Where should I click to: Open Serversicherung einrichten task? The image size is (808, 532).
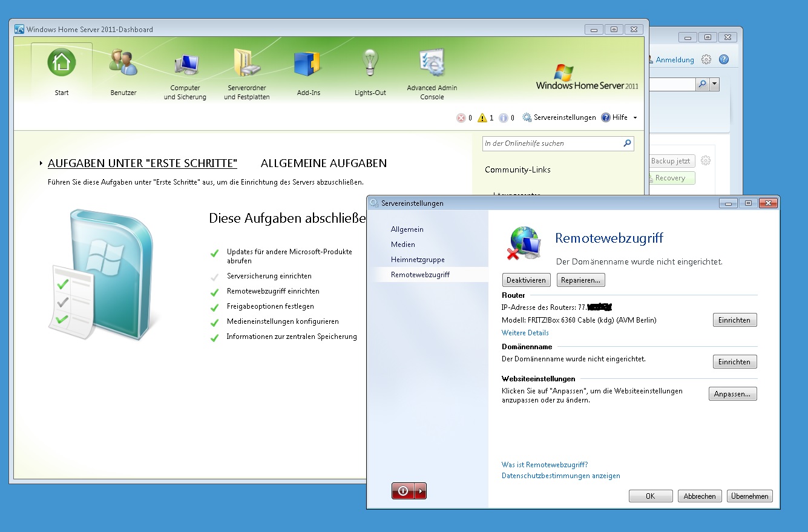(x=269, y=276)
